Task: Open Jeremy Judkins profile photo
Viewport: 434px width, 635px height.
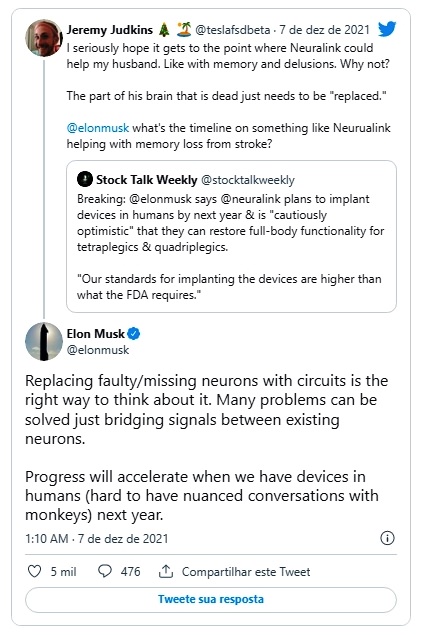Action: coord(44,38)
